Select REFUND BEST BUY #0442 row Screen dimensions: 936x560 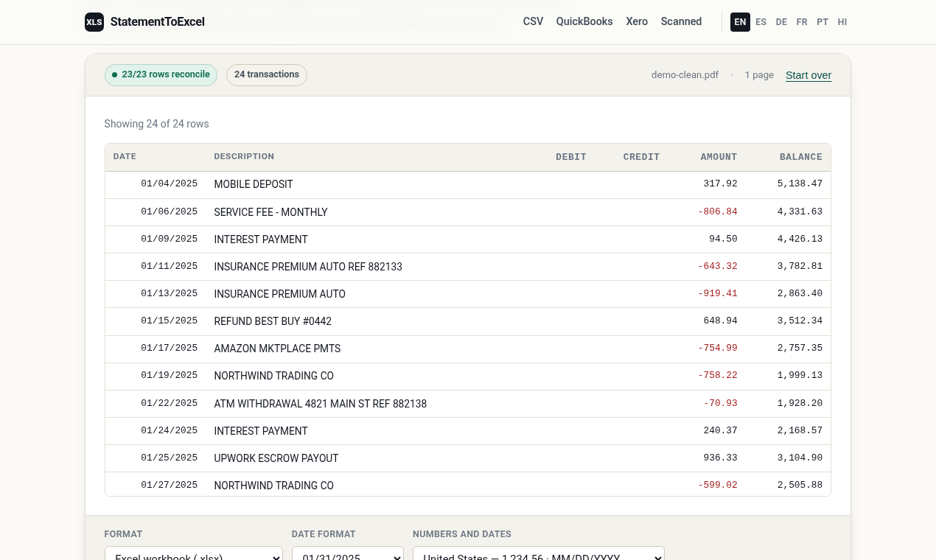pos(468,321)
